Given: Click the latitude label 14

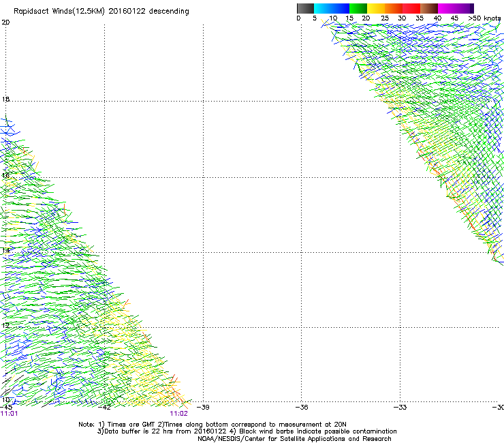Looking at the screenshot, I should 5,250.
